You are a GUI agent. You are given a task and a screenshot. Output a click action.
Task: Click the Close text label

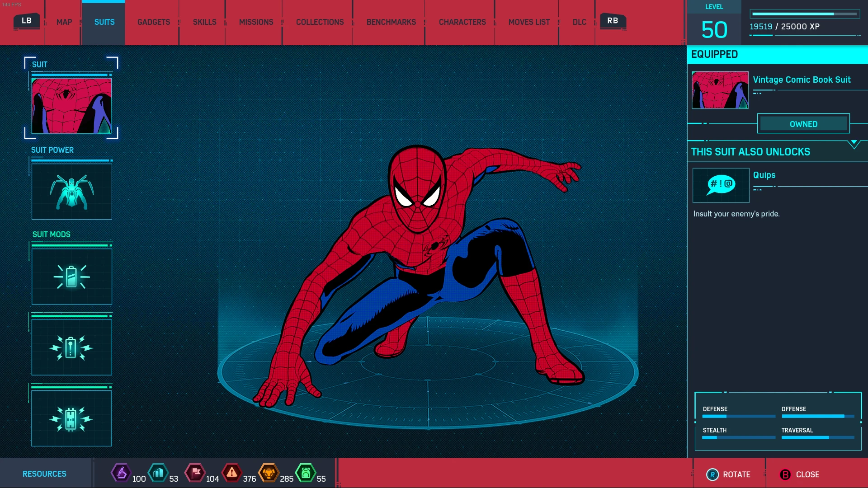point(808,474)
